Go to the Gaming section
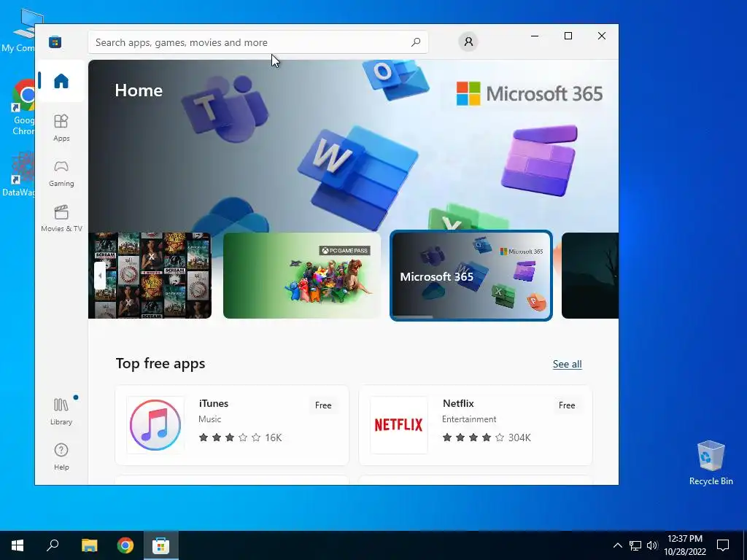Viewport: 747px width, 560px height. click(61, 174)
